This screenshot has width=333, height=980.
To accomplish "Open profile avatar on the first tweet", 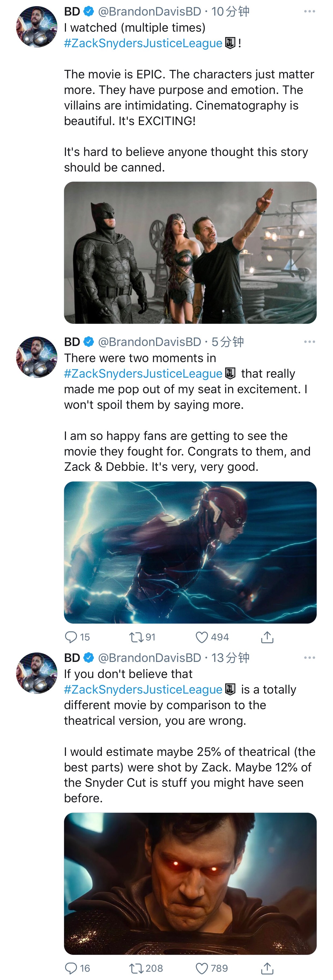I will (36, 27).
